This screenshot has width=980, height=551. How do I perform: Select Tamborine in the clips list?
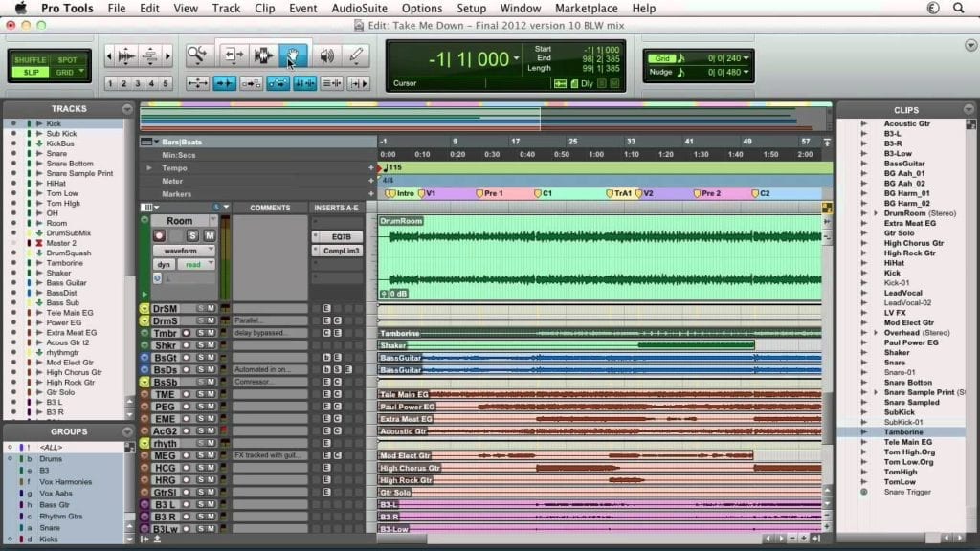tap(903, 432)
